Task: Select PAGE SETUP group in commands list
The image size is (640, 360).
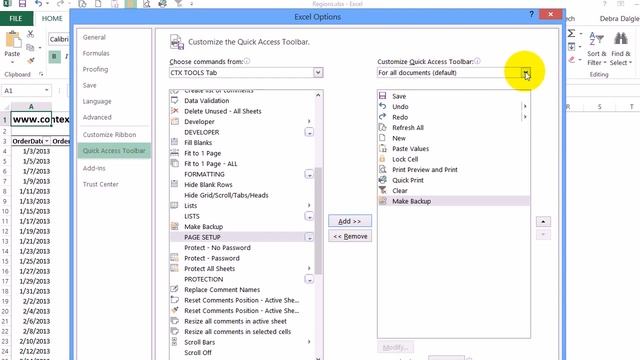Action: pos(242,237)
